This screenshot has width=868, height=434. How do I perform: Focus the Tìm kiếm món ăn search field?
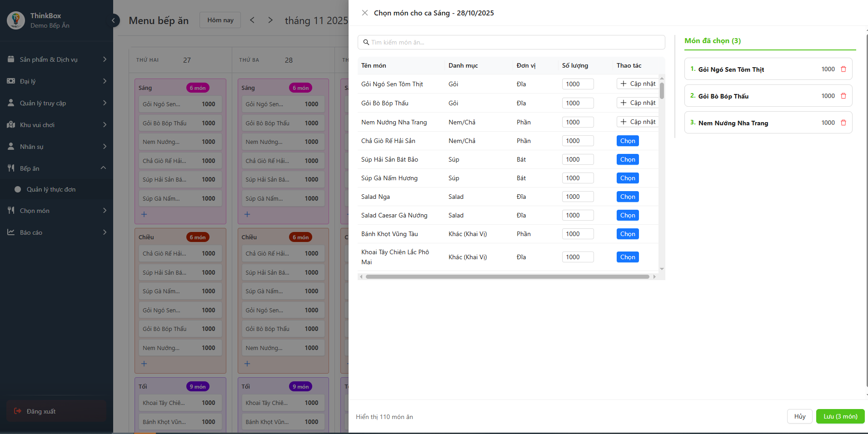click(511, 42)
